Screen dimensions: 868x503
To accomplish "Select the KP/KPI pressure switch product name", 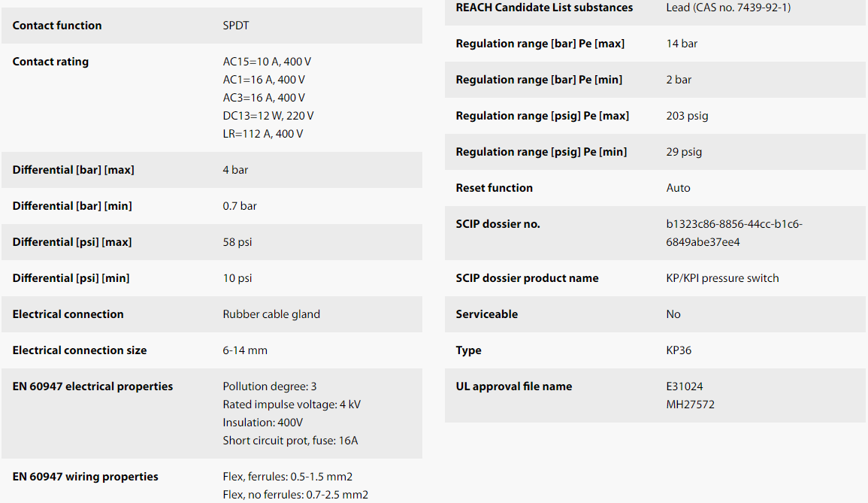I will (x=722, y=278).
